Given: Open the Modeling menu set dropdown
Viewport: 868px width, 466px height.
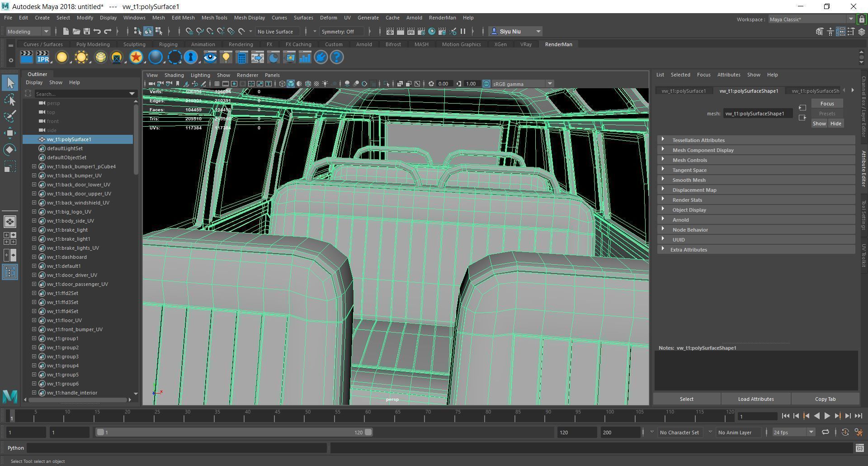Looking at the screenshot, I should [x=28, y=31].
